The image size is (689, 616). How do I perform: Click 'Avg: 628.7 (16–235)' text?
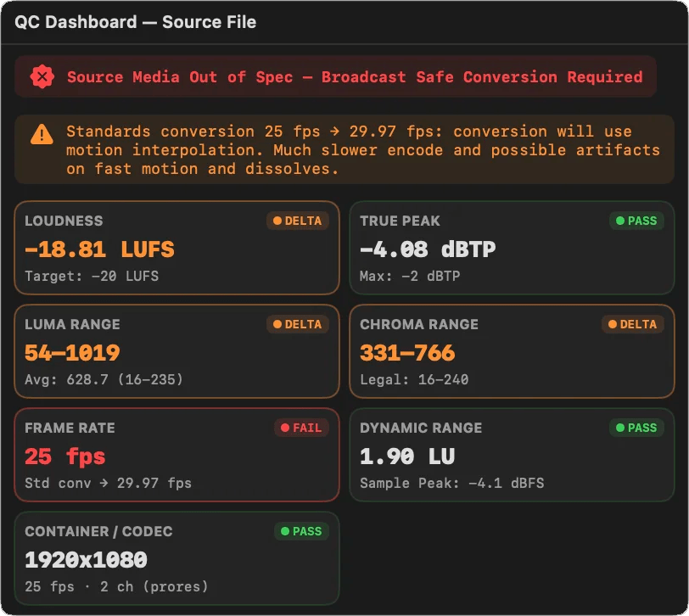104,379
